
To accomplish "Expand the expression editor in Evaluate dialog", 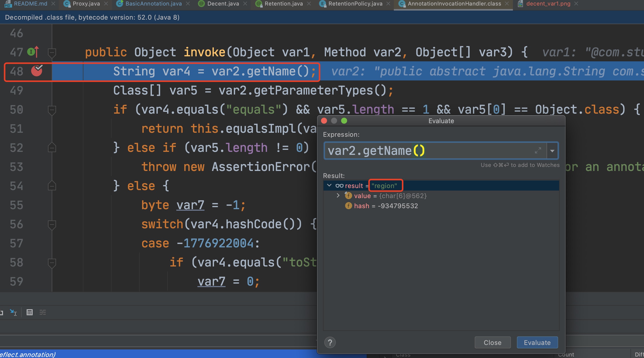I will pyautogui.click(x=538, y=151).
